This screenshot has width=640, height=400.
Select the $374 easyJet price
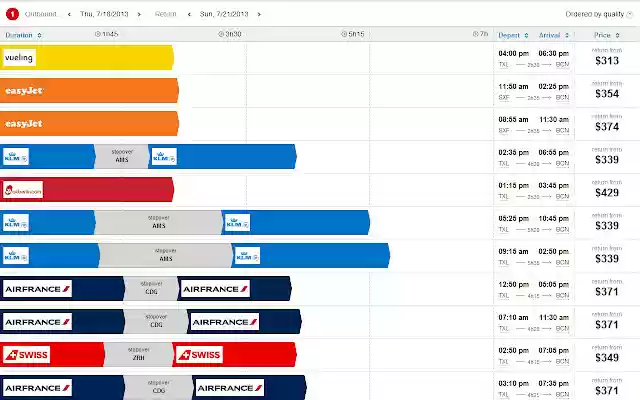[607, 127]
